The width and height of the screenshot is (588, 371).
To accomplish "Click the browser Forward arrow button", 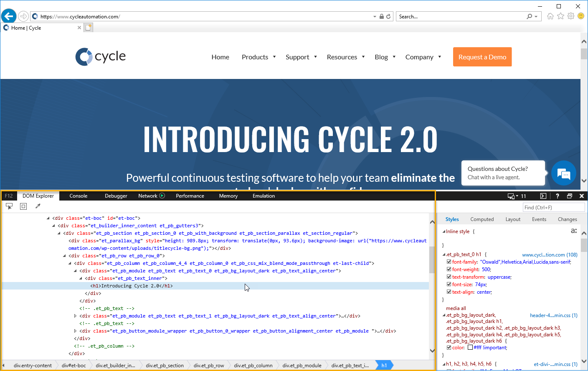I will coord(23,16).
